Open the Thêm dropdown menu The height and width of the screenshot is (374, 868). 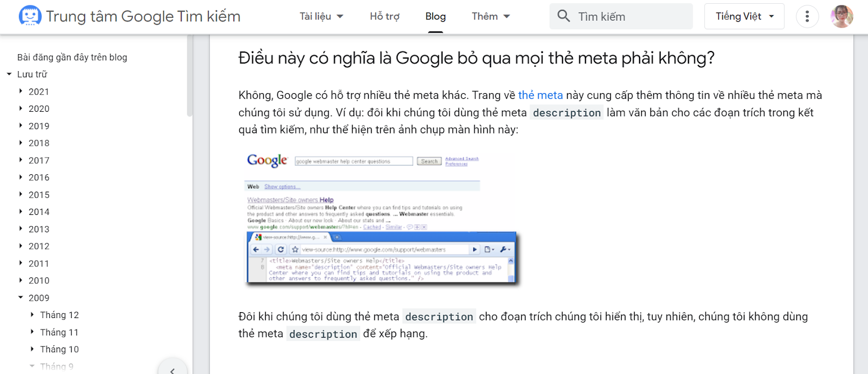[490, 16]
